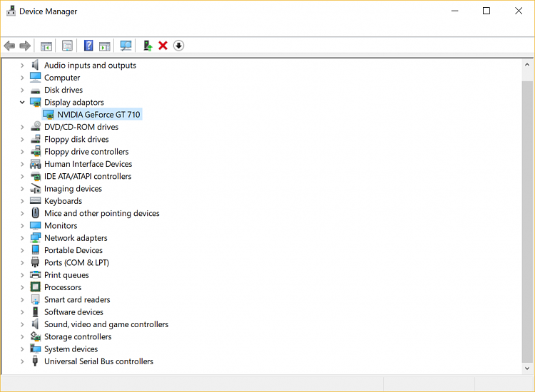Screen dimensions: 535x392
Task: Click the red X Uninstall device icon
Action: pos(163,46)
